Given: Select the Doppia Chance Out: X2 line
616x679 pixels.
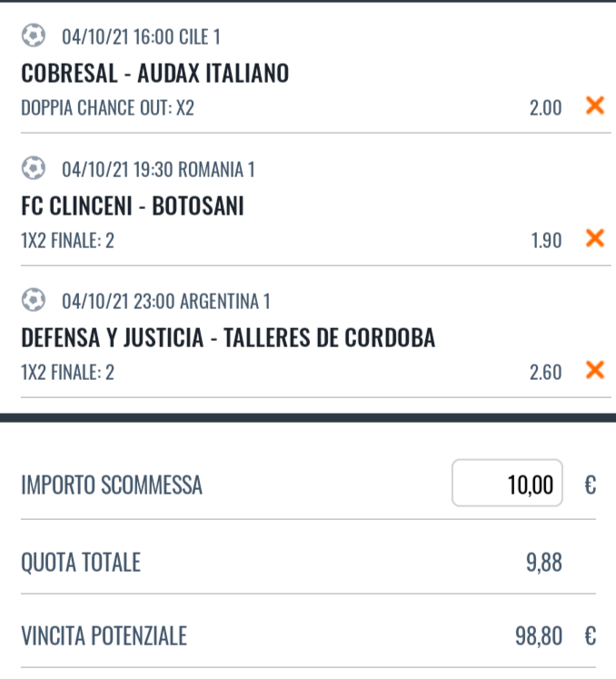Looking at the screenshot, I should pos(107,108).
